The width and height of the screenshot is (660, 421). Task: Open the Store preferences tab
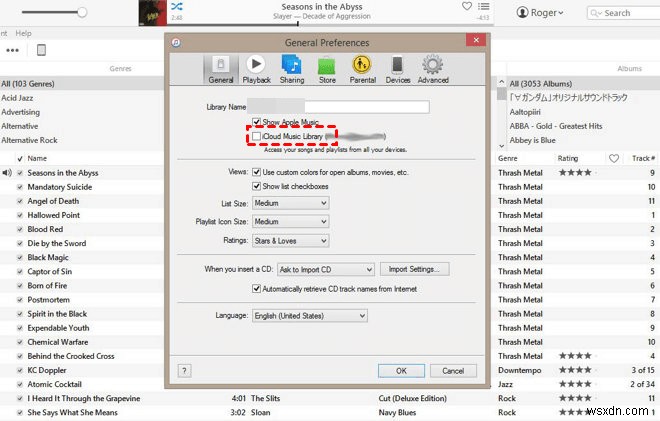(327, 69)
